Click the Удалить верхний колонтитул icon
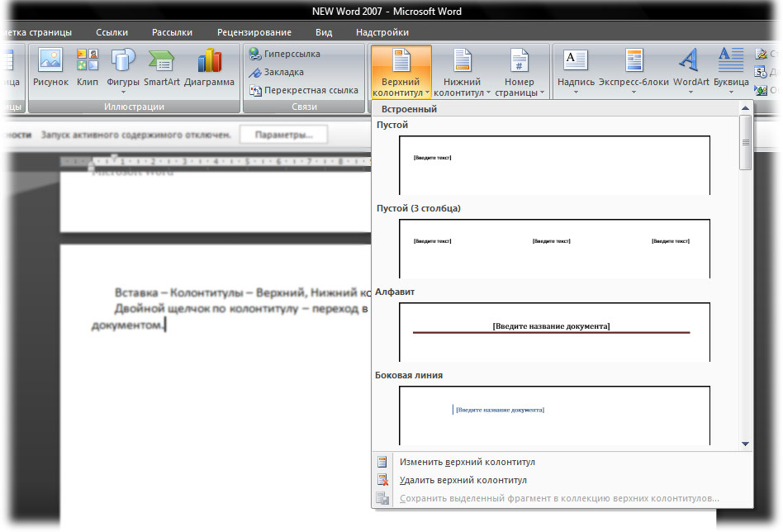Image resolution: width=783 pixels, height=532 pixels. tap(382, 480)
